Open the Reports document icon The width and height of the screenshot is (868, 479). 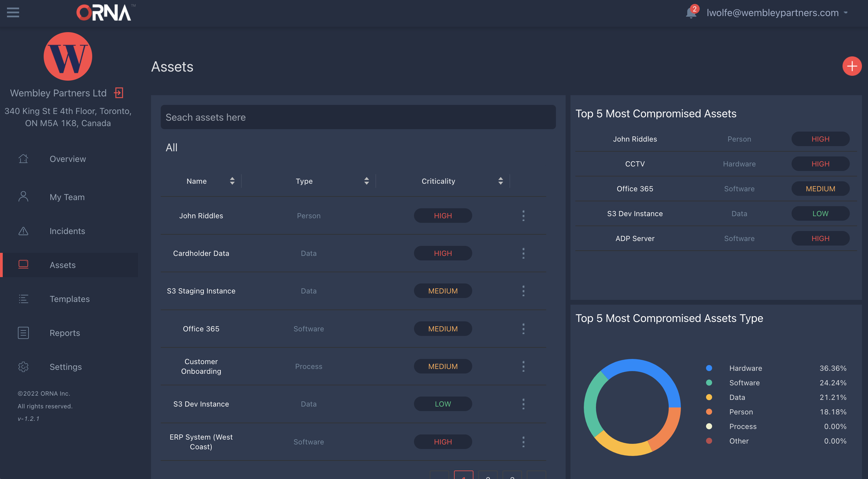23,333
